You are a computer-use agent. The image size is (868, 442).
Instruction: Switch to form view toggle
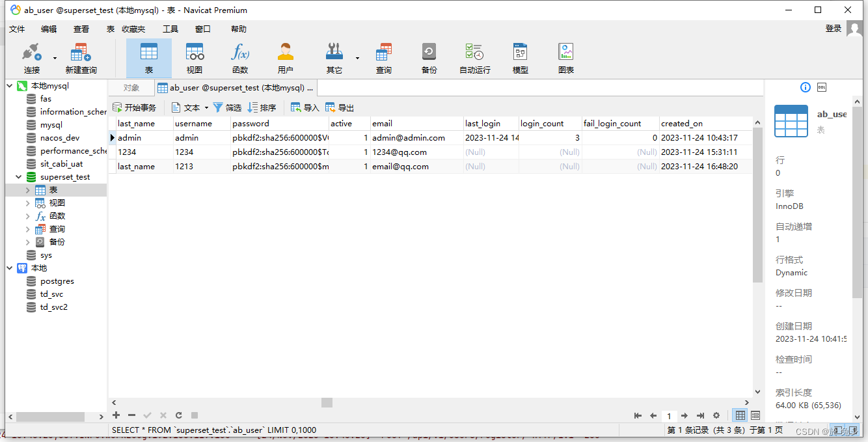pos(755,415)
